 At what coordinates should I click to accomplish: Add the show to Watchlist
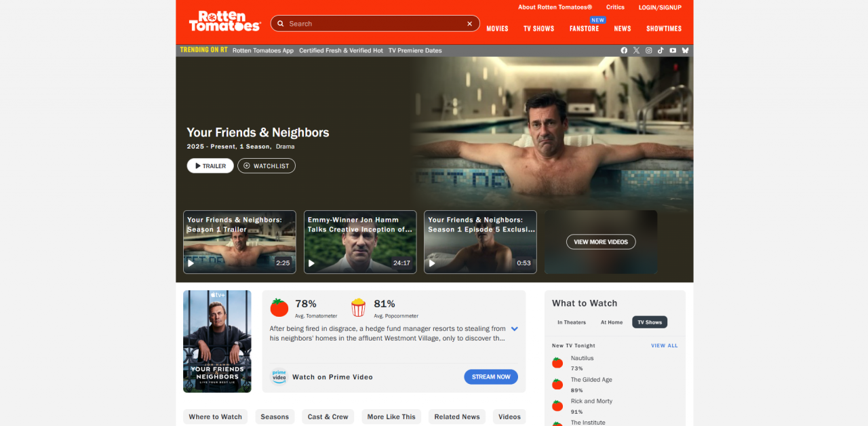267,166
